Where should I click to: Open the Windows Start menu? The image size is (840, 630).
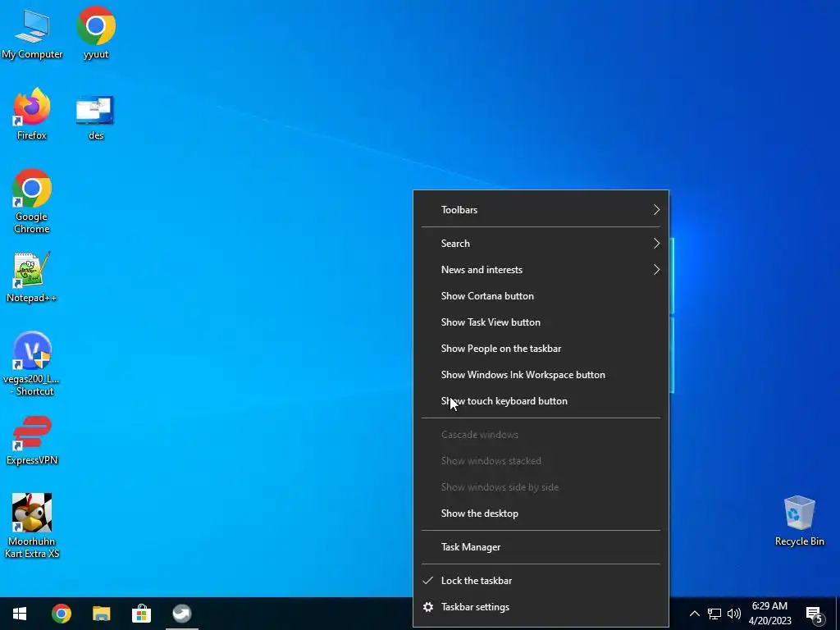click(20, 614)
